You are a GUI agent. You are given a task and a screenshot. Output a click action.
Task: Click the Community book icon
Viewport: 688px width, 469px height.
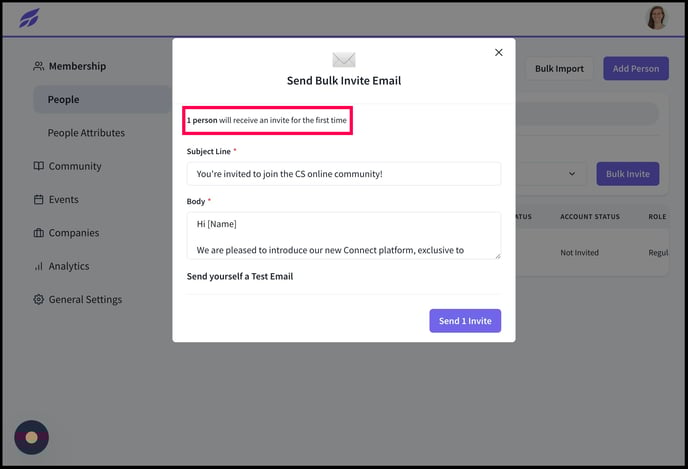(39, 166)
